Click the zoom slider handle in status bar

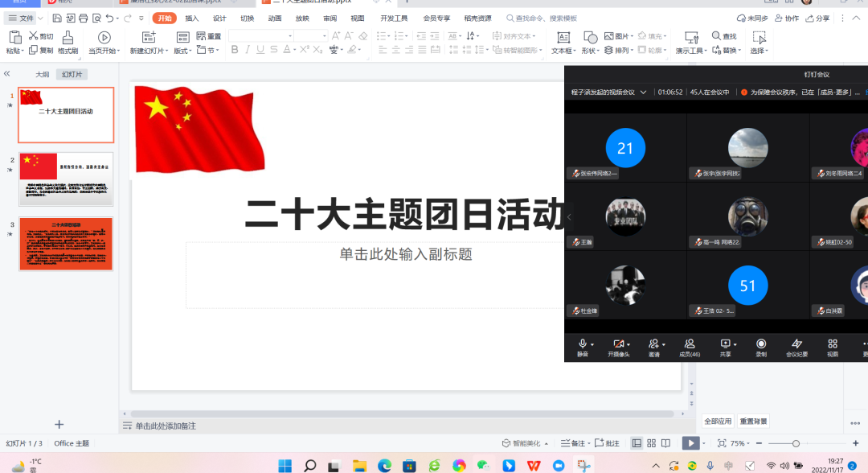tap(796, 443)
